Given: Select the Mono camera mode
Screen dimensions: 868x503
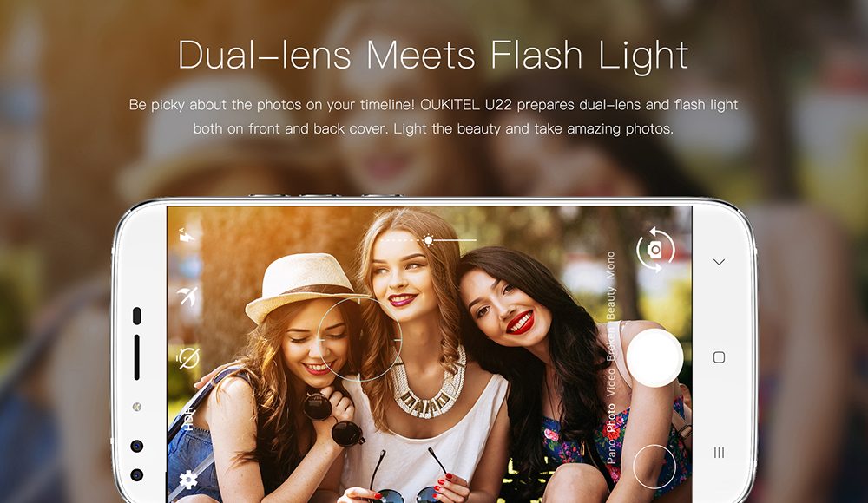Looking at the screenshot, I should [610, 265].
